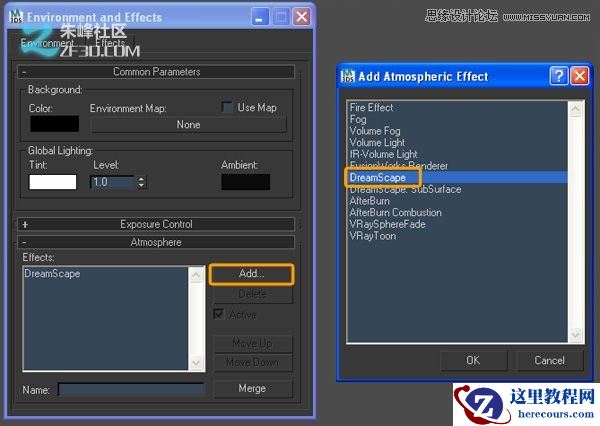Enable the Use Map checkbox
The height and width of the screenshot is (426, 600).
pyautogui.click(x=227, y=107)
